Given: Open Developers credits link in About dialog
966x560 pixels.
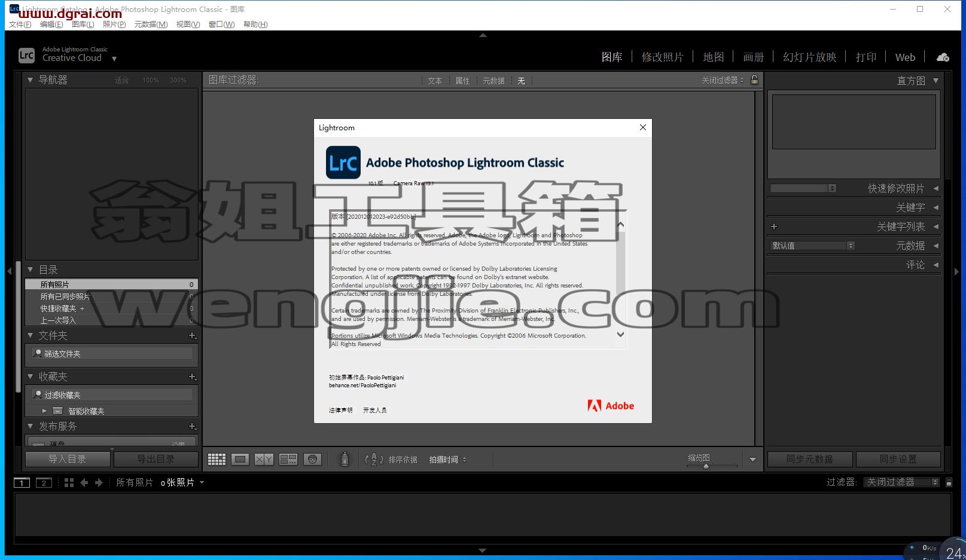Looking at the screenshot, I should 374,410.
